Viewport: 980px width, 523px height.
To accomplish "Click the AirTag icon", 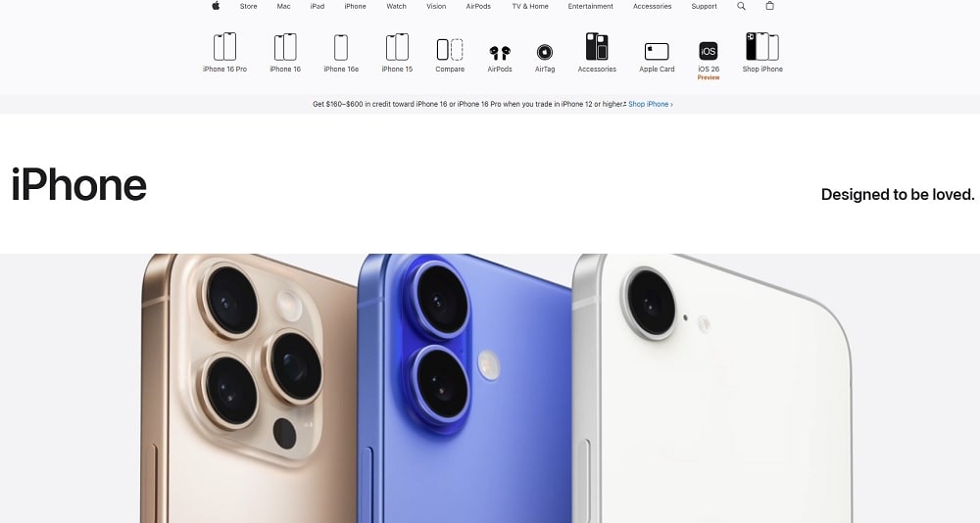I will coord(545,52).
